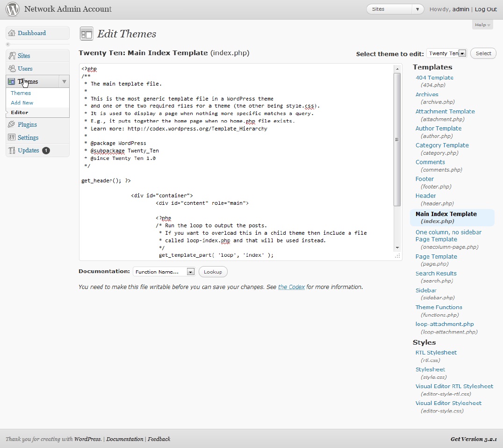
Task: Open the Sites menu item
Action: click(24, 56)
